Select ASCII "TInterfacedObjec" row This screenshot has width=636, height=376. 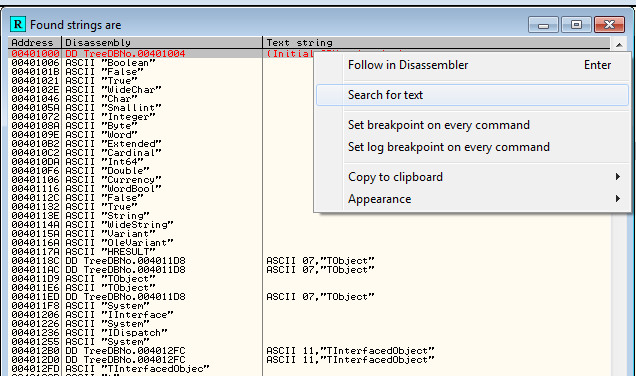coord(309,368)
